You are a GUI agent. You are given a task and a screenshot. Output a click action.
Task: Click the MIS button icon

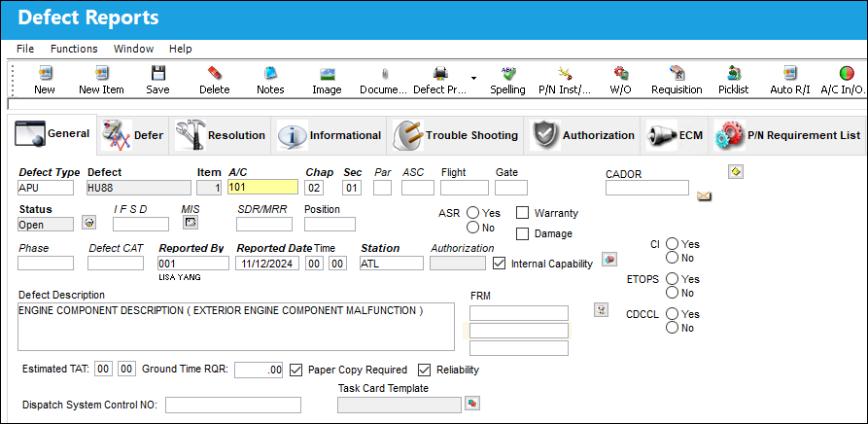coord(191,223)
